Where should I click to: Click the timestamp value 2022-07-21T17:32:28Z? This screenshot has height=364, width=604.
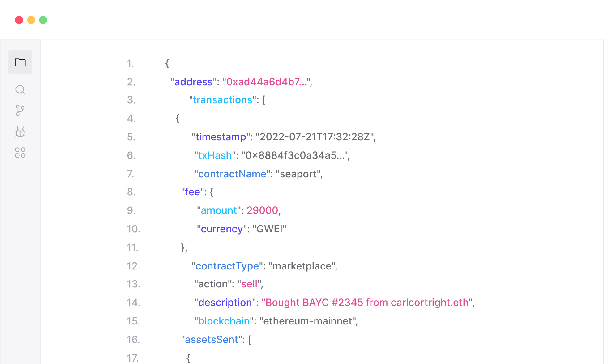click(x=315, y=137)
